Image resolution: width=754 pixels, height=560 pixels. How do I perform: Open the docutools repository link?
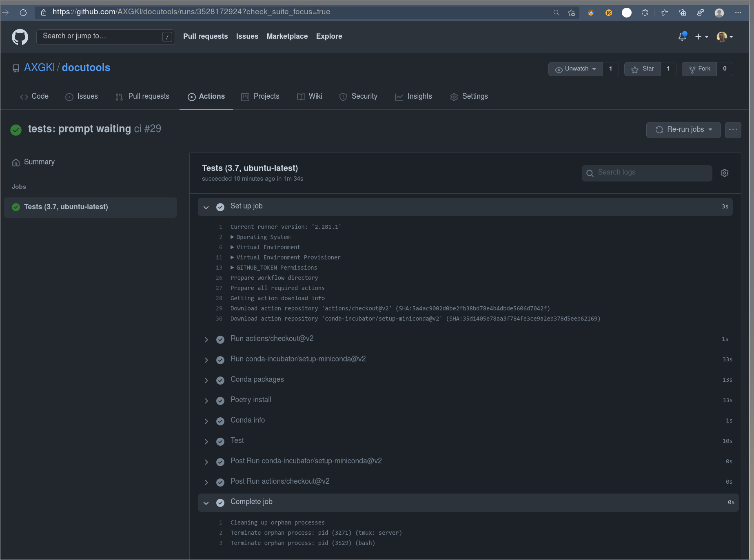point(86,68)
